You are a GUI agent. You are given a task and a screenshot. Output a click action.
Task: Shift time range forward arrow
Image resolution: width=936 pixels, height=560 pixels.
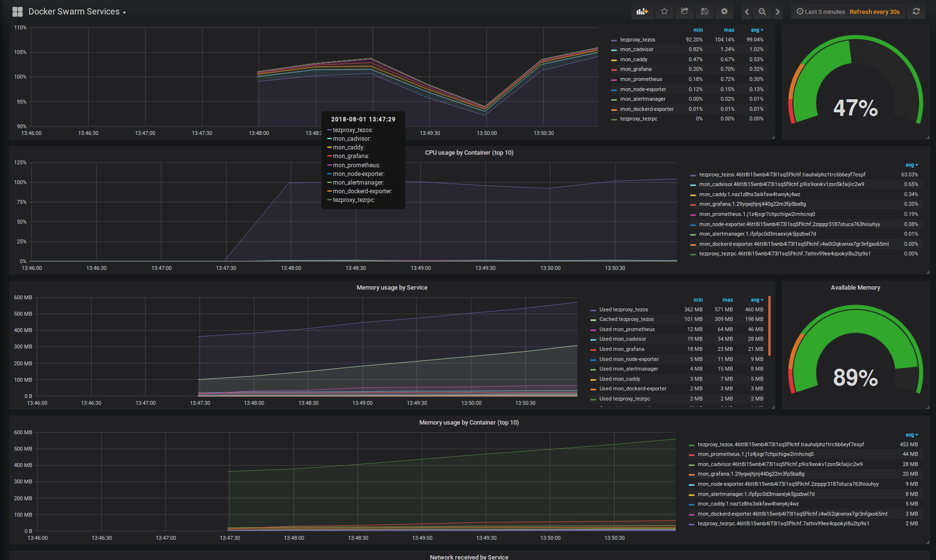tap(777, 12)
